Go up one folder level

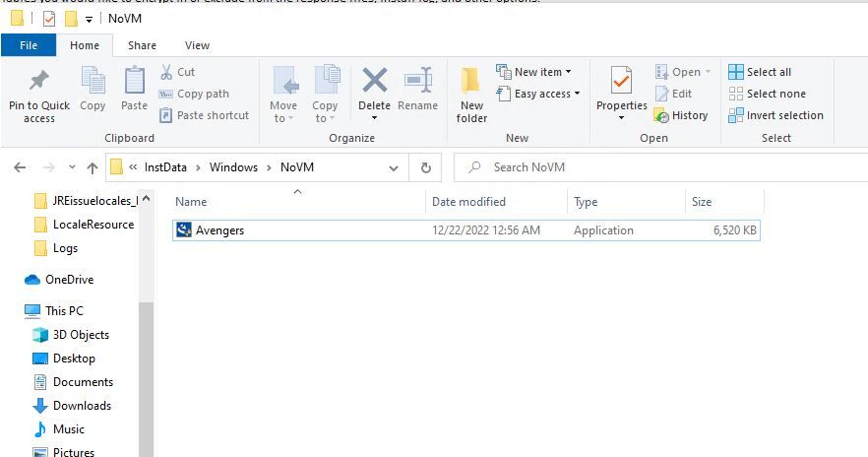93,167
